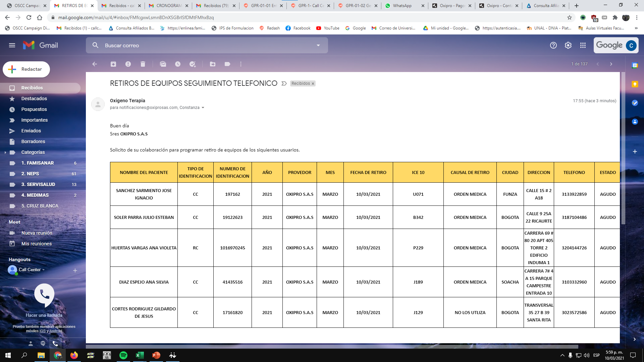Open the More options three-dot menu
Image resolution: width=644 pixels, height=362 pixels.
point(241,64)
